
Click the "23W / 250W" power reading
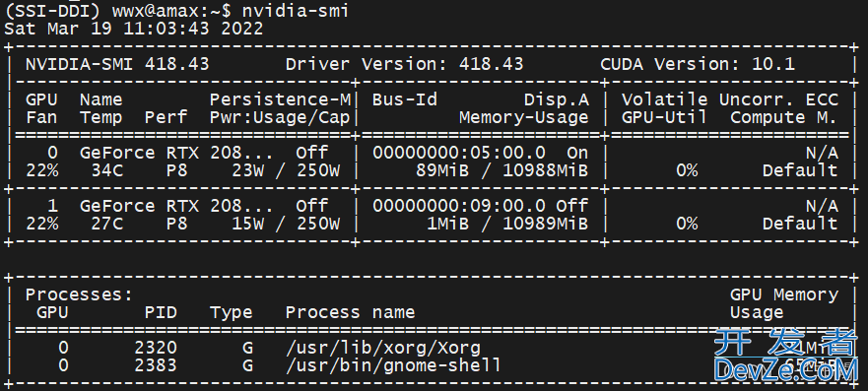tap(286, 170)
